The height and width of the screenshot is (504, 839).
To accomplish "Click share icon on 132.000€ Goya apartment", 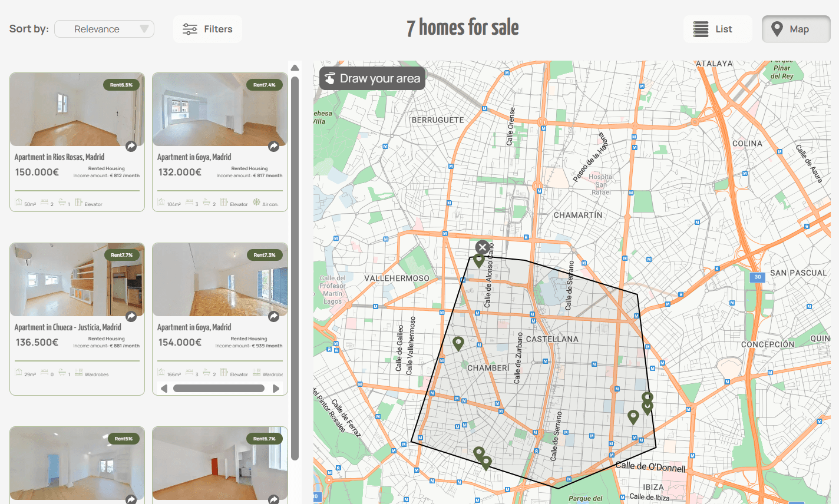I will click(274, 146).
